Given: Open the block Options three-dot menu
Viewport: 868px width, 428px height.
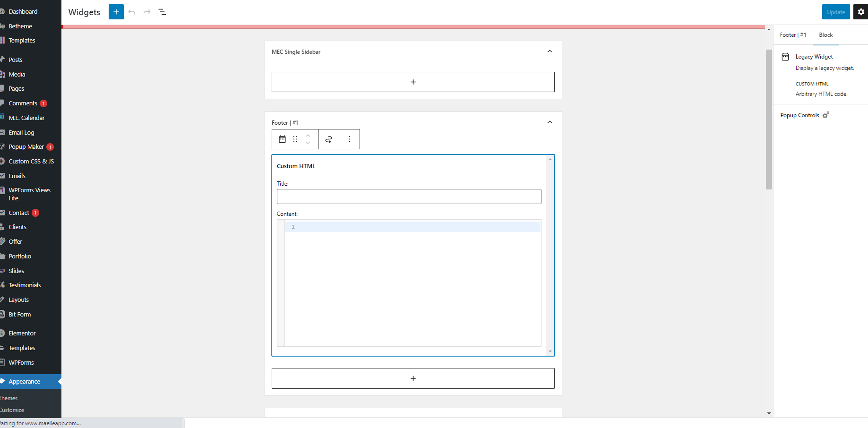Looking at the screenshot, I should [350, 139].
